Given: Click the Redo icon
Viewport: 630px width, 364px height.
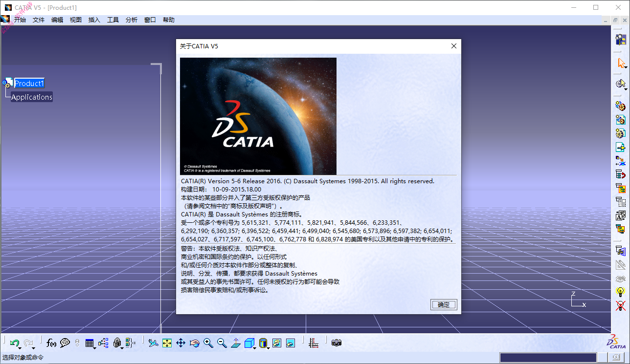Looking at the screenshot, I should [x=28, y=343].
